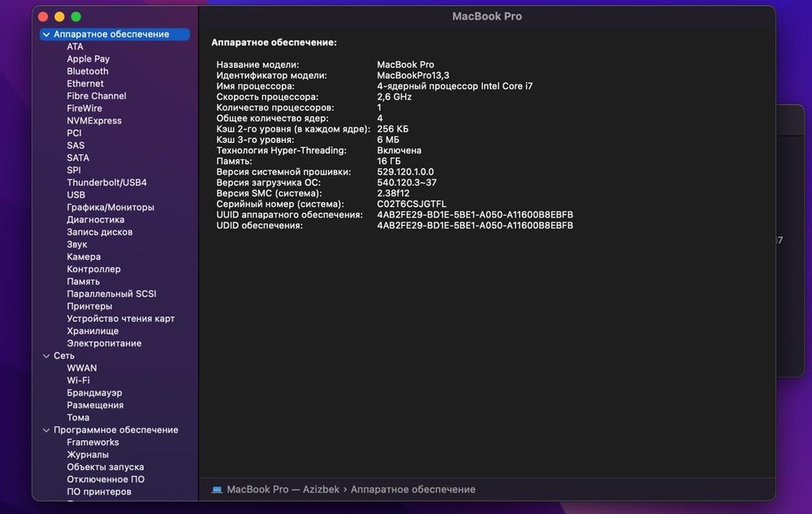Open the Камера entry

(x=84, y=257)
